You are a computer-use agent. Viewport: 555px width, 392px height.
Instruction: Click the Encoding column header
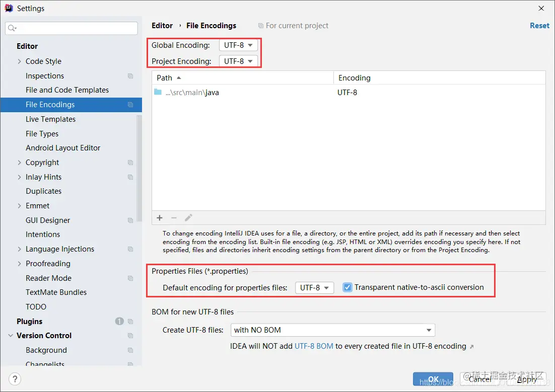439,77
